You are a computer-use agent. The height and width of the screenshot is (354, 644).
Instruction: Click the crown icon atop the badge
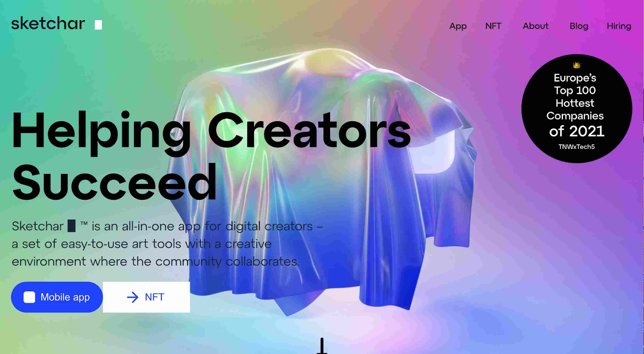click(576, 65)
